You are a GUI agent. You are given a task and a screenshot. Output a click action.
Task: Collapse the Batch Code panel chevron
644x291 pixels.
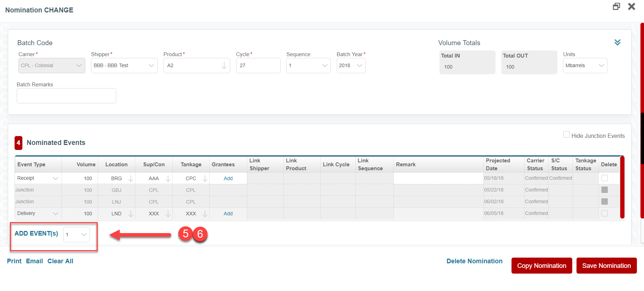(x=617, y=42)
